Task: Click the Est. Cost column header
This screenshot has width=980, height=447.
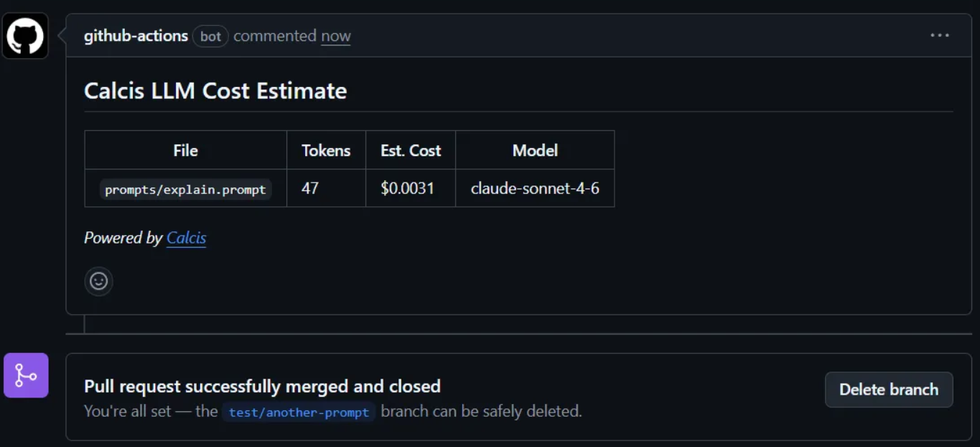Action: tap(411, 150)
